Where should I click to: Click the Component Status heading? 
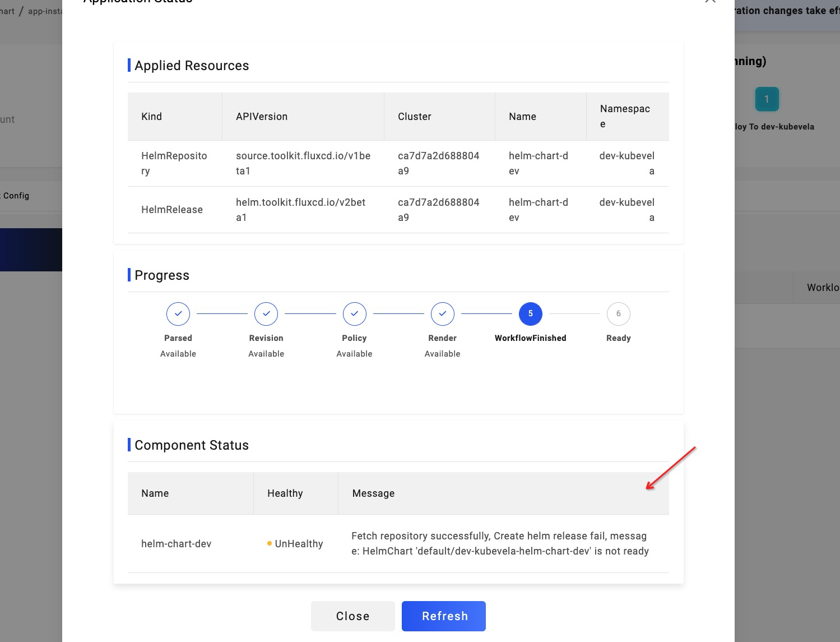click(192, 445)
